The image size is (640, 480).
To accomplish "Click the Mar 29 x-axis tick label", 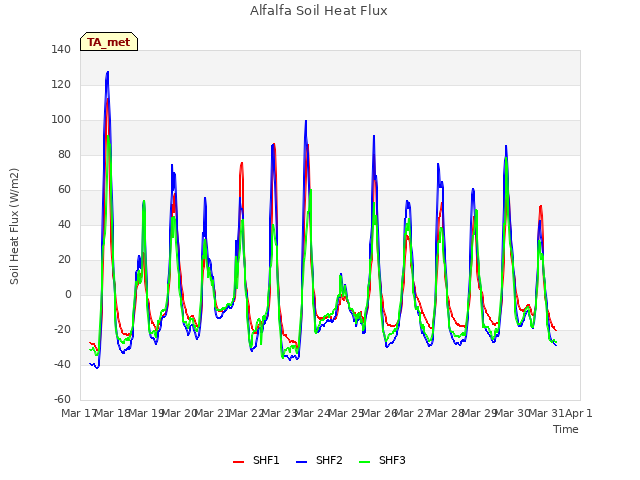I will point(479,413).
